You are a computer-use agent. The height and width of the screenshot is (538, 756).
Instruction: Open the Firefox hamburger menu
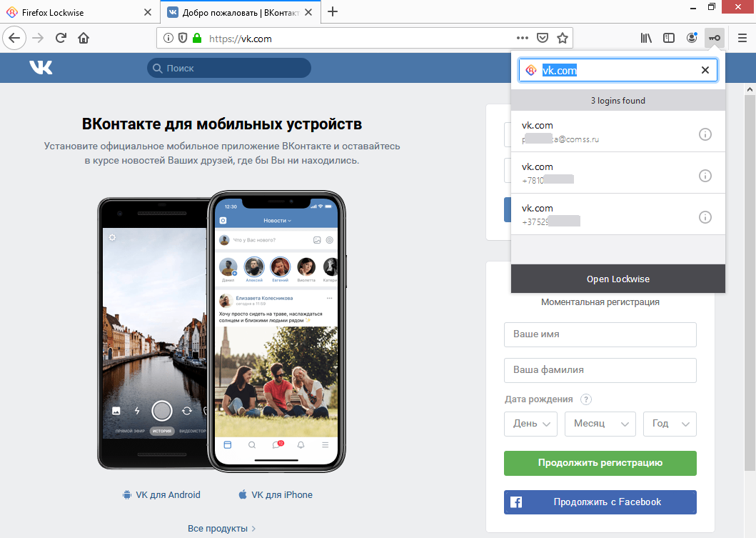742,38
